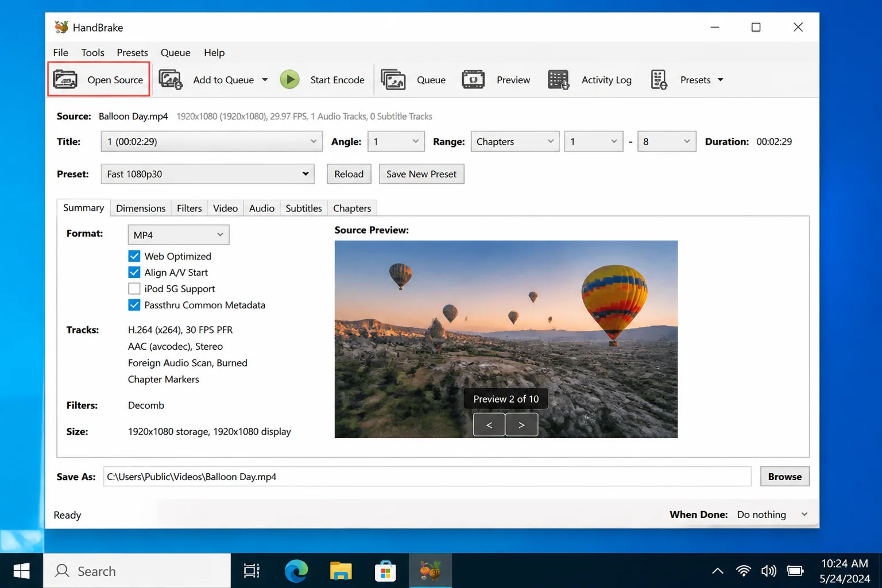Image resolution: width=882 pixels, height=588 pixels.
Task: Click the balloon source preview image
Action: (506, 339)
